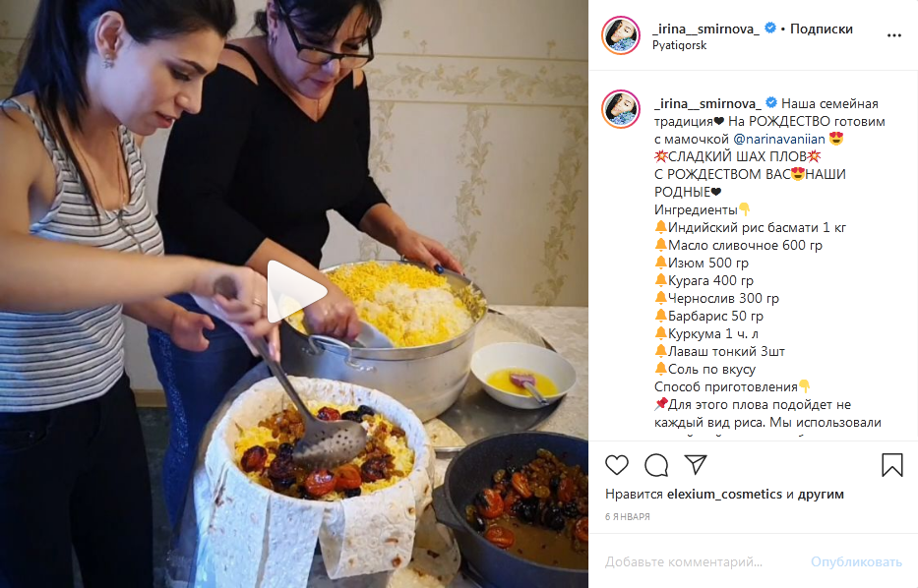The height and width of the screenshot is (588, 918).
Task: Click the avatar next to the caption
Action: coord(621,109)
